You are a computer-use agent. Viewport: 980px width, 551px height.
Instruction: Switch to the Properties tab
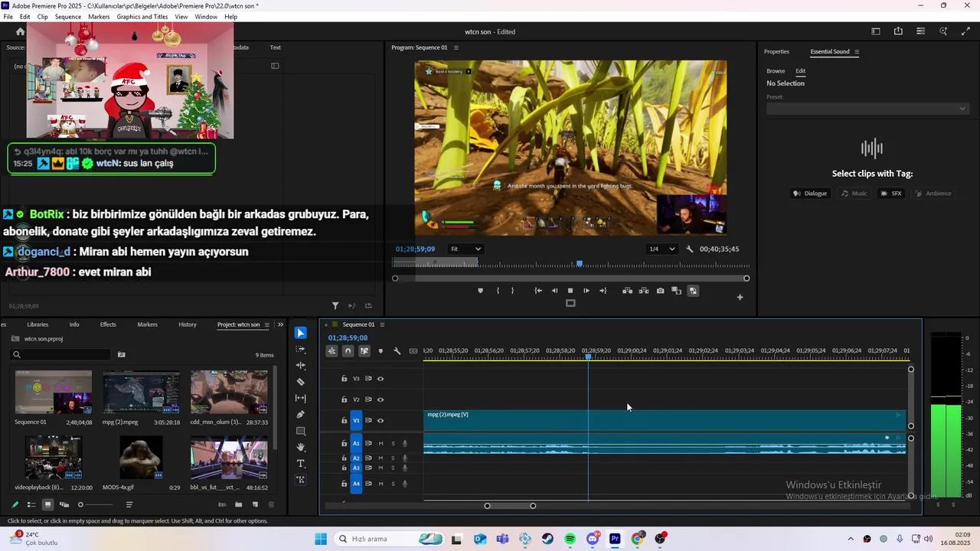point(776,52)
